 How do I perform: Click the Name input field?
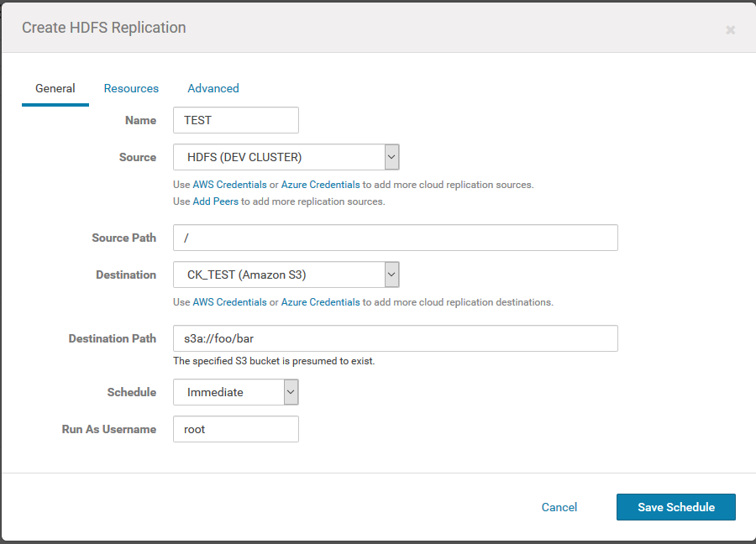pos(236,120)
